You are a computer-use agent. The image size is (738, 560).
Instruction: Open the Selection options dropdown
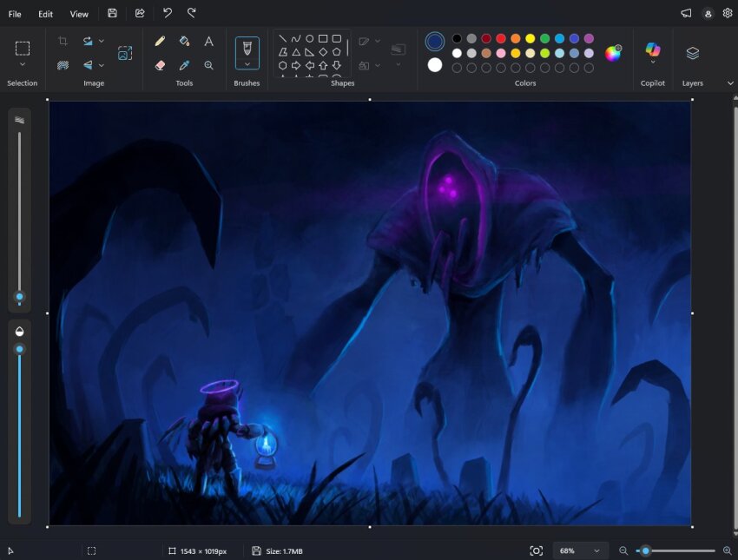[x=22, y=64]
